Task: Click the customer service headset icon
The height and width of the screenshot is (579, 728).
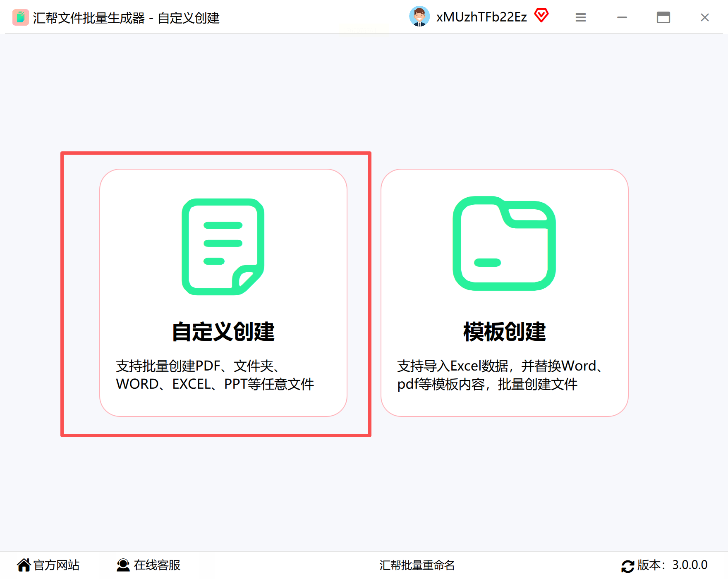Action: pyautogui.click(x=123, y=565)
